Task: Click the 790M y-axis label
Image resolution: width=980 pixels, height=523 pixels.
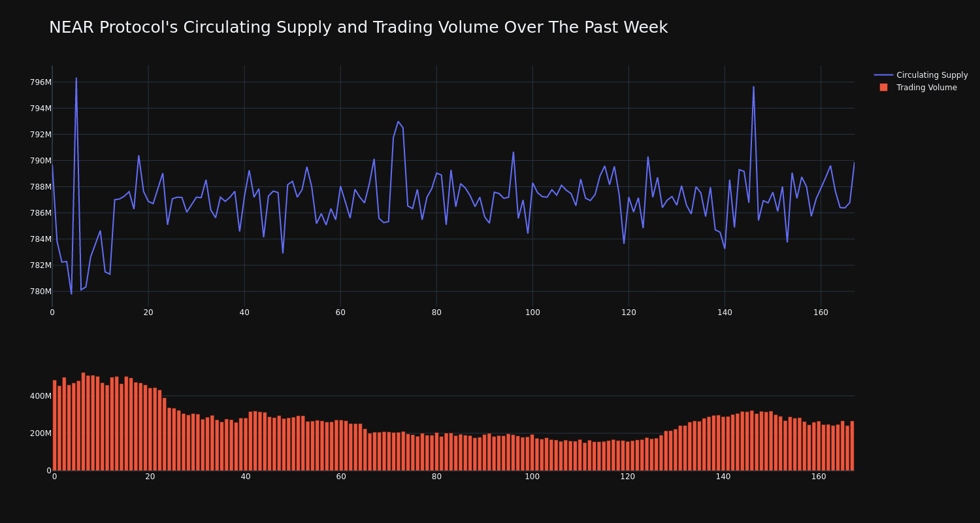Action: click(41, 161)
